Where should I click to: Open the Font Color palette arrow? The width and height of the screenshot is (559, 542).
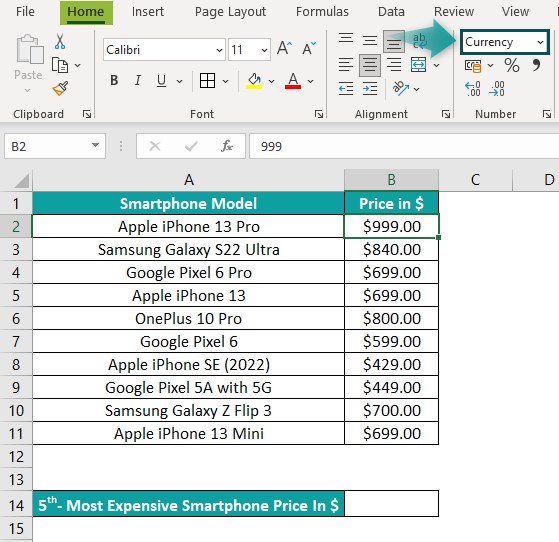point(311,81)
